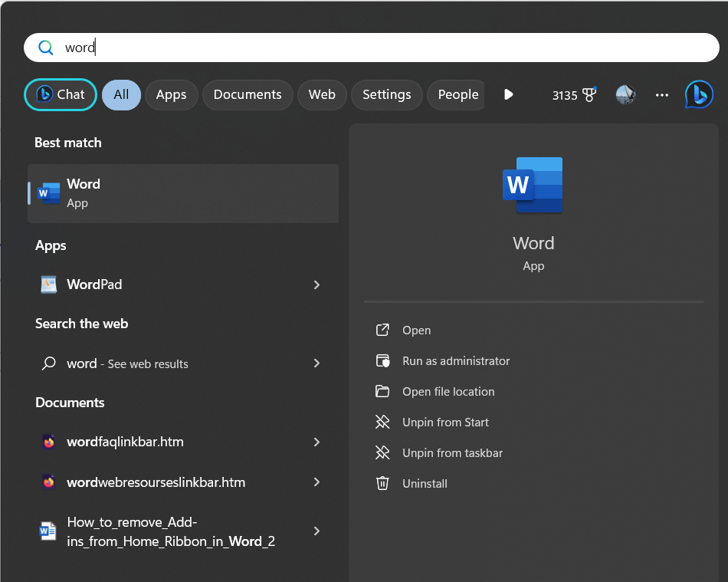The height and width of the screenshot is (582, 728).
Task: Expand wordfaqlinkbar.htm details arrow
Action: [x=316, y=442]
